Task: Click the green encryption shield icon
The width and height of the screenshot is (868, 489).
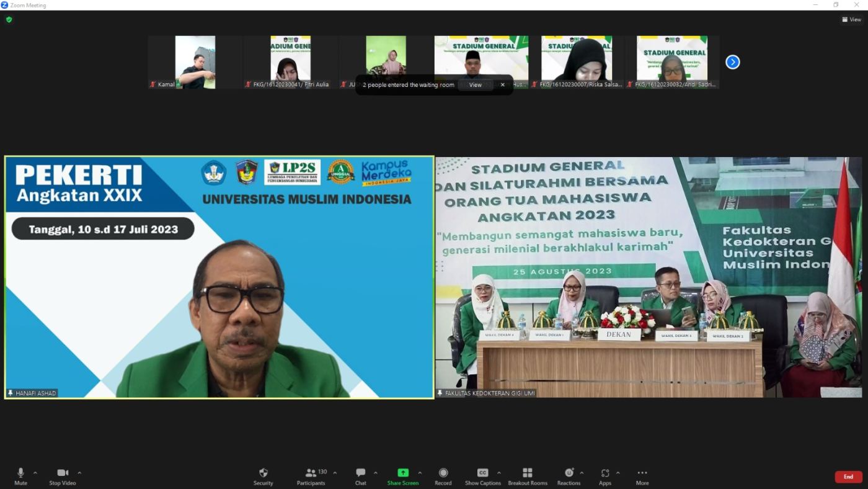Action: coord(9,19)
